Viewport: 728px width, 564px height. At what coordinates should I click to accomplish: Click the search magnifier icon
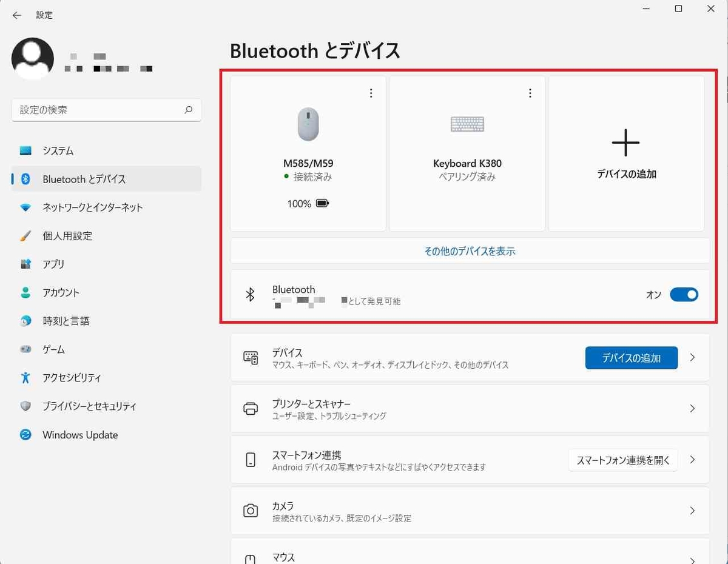click(188, 110)
